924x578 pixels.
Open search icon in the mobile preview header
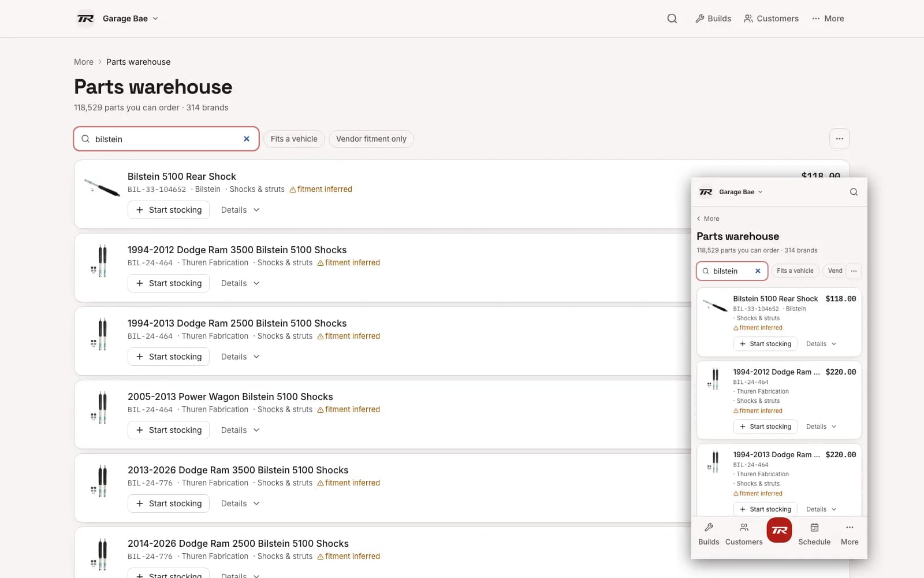854,192
